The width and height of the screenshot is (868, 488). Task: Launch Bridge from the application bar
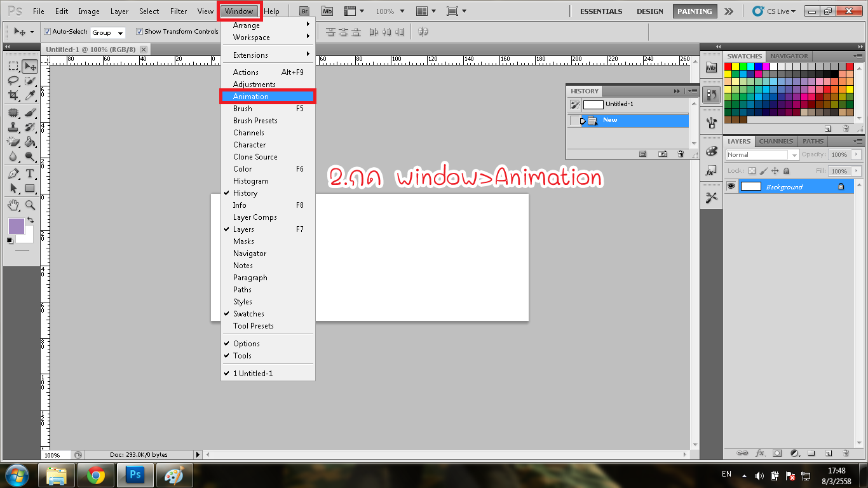[x=304, y=11]
